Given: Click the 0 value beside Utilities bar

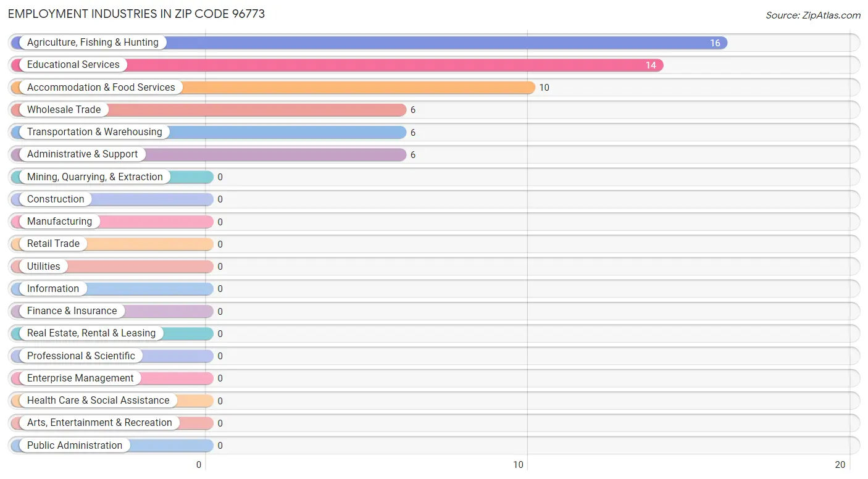Looking at the screenshot, I should [220, 267].
